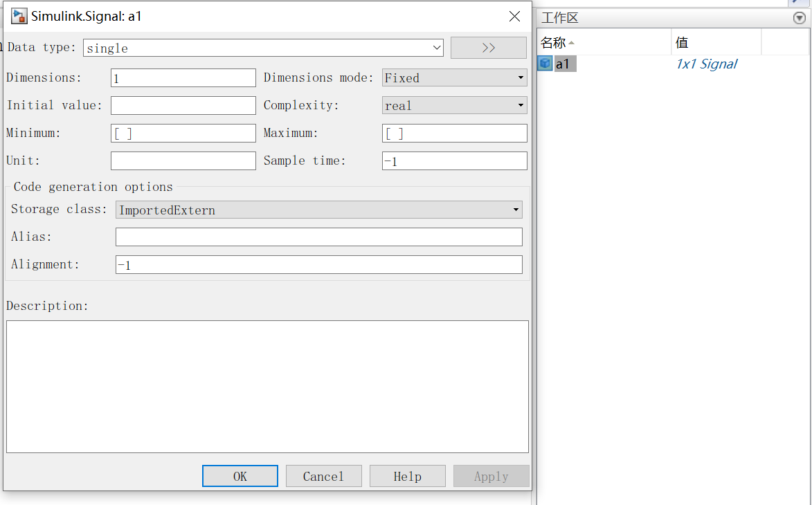Click the Initial value input field
The image size is (812, 505).
pos(183,106)
